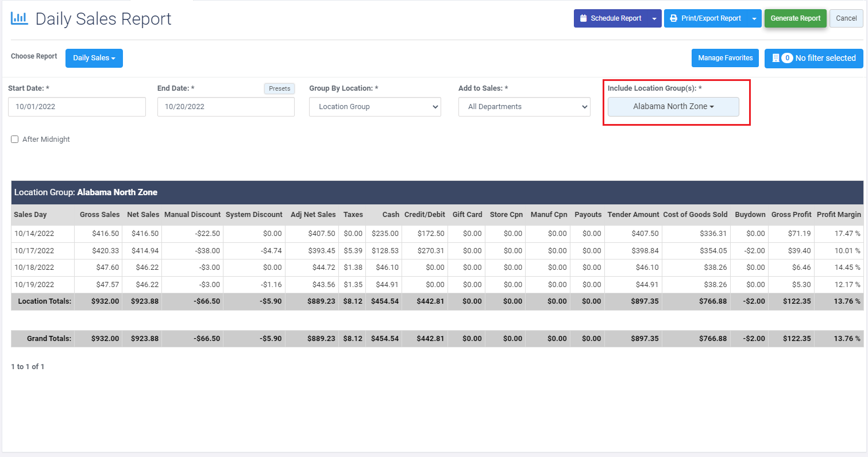Open the Daily Sales report chooser
Viewport: 868px width, 457px height.
click(94, 58)
